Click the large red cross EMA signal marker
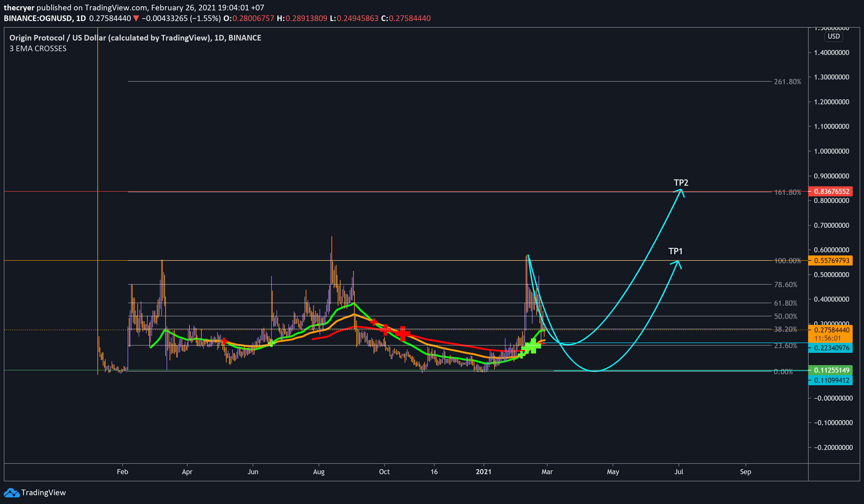Image resolution: width=864 pixels, height=504 pixels. 402,334
